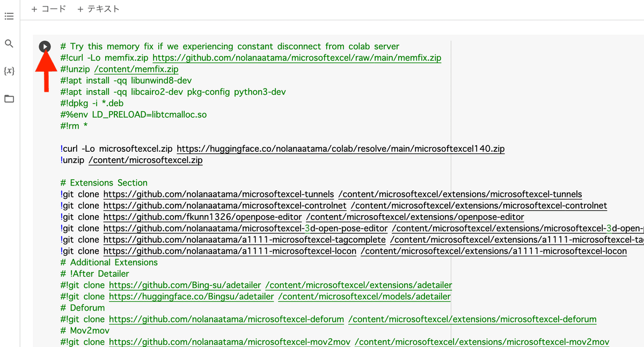Click the '# !After Detailer' comment

point(94,274)
